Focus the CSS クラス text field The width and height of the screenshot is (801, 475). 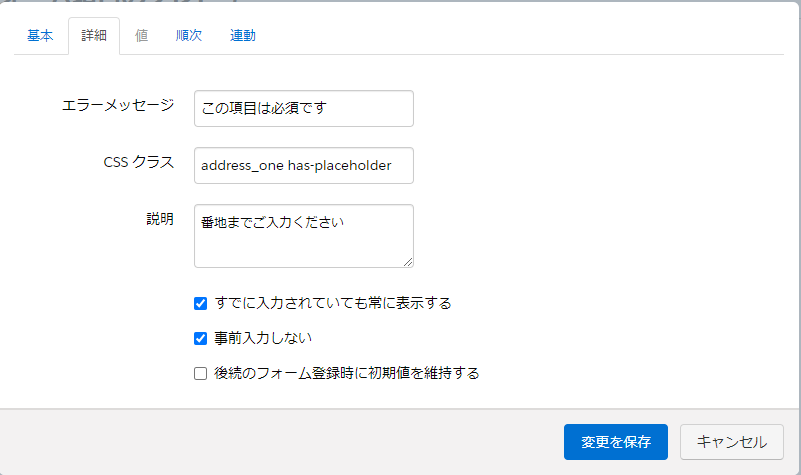tap(303, 166)
